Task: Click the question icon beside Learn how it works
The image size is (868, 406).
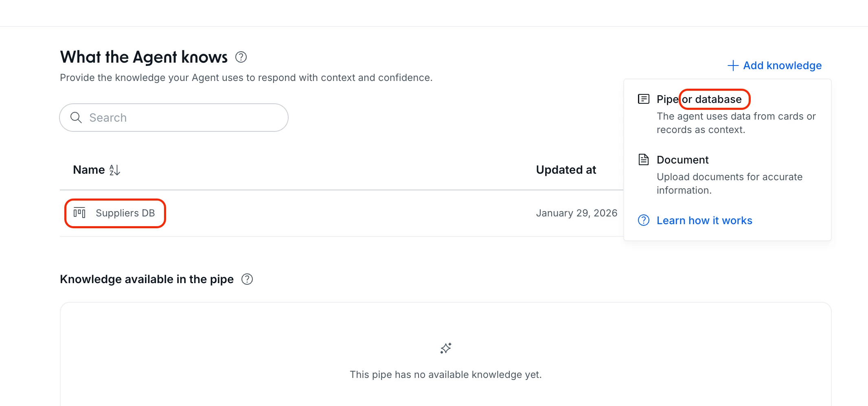Action: pyautogui.click(x=644, y=220)
